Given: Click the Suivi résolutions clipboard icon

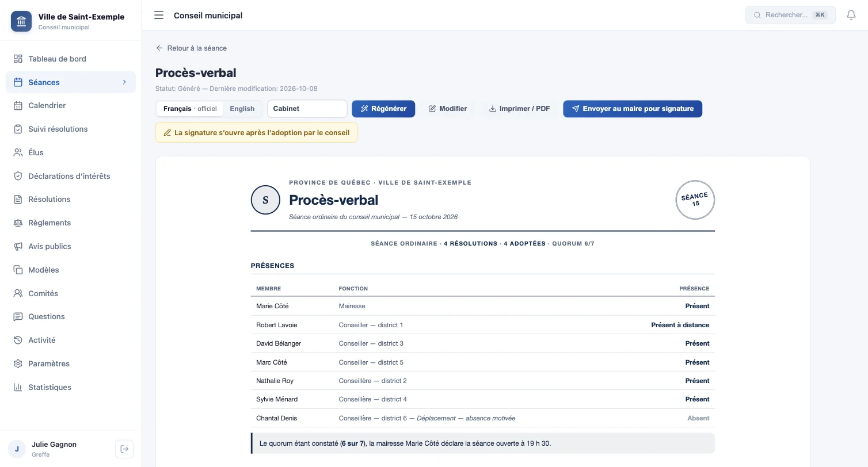Looking at the screenshot, I should 18,129.
